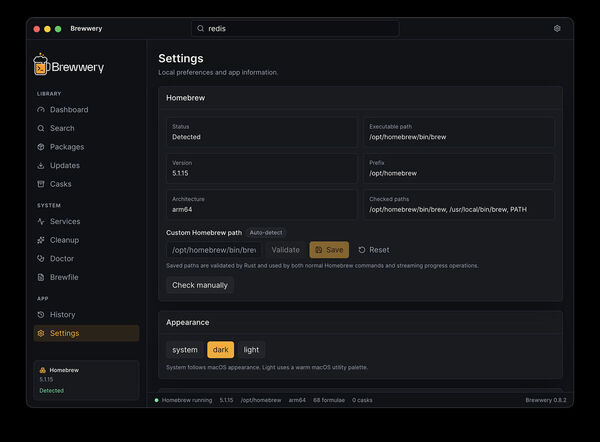Click the Version 5.1.15 value in Homebrew panel
The image size is (600, 442).
click(x=180, y=173)
